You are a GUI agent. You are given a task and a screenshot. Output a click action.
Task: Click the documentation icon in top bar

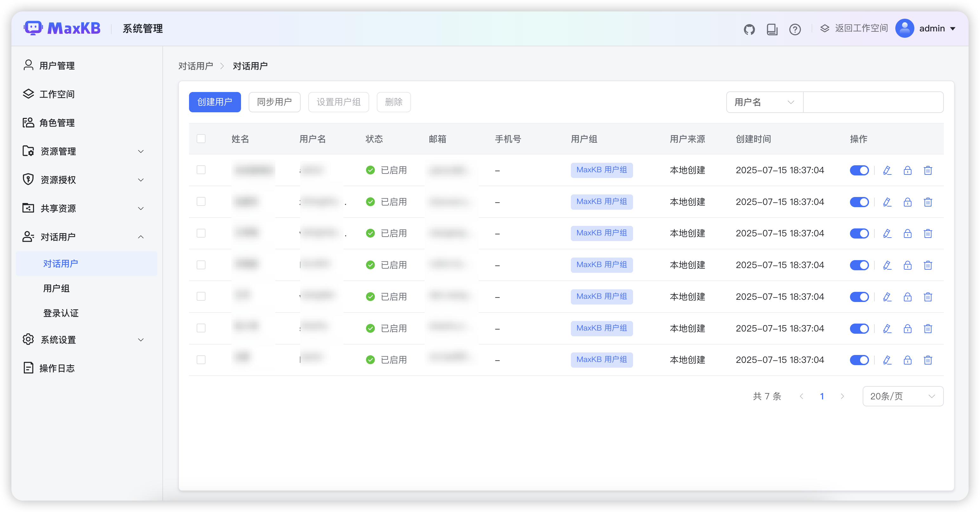point(772,29)
